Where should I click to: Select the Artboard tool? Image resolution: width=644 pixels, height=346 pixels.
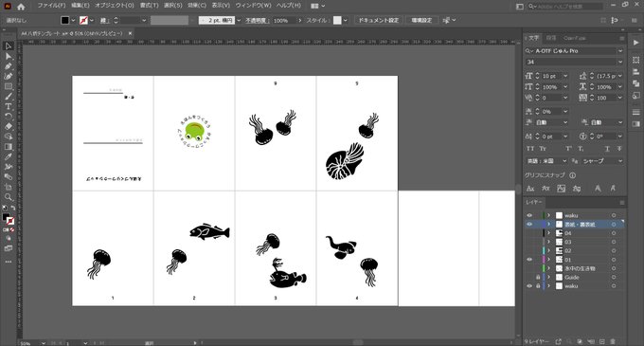coord(9,187)
